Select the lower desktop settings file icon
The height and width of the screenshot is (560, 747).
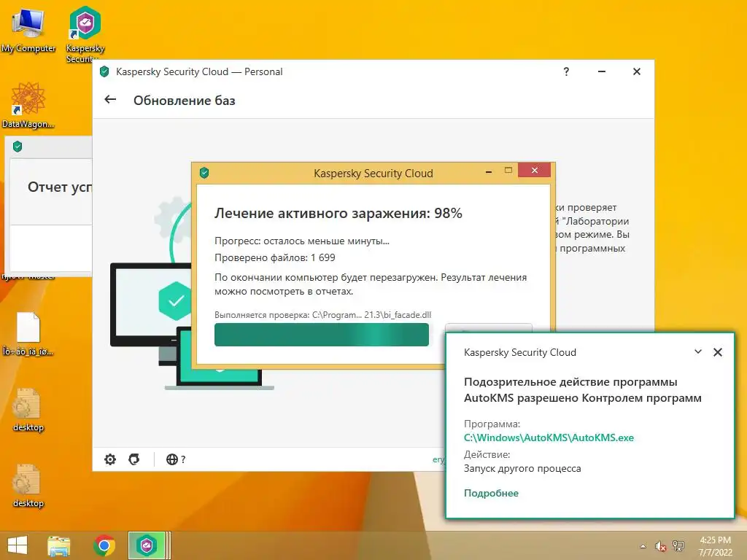[x=28, y=485]
